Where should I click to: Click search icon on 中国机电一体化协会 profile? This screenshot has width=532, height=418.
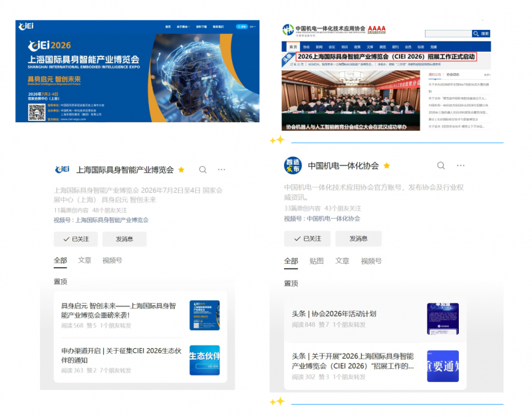(x=441, y=165)
